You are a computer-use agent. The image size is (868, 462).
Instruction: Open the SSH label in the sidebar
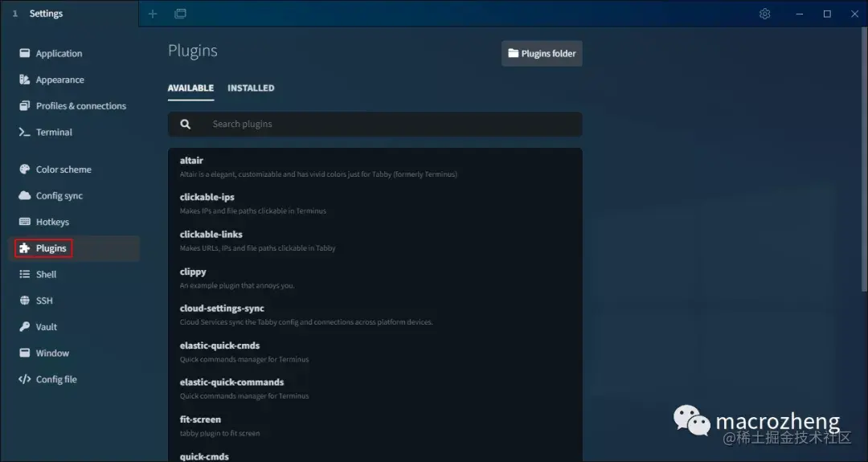pyautogui.click(x=44, y=301)
